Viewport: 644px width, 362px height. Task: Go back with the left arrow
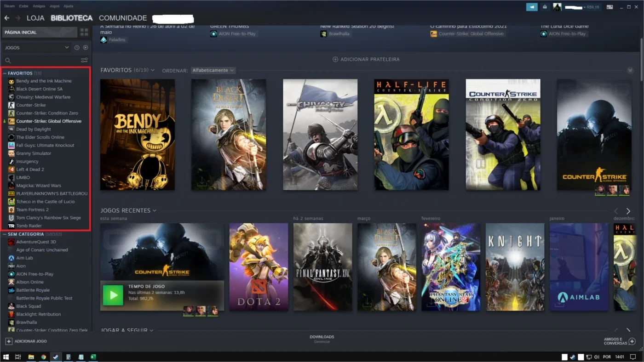pos(6,18)
